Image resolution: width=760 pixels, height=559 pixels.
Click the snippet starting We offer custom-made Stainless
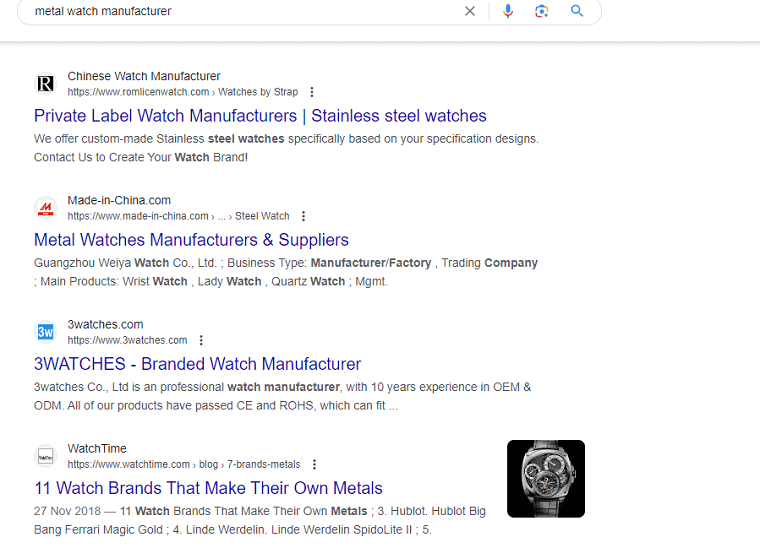click(286, 148)
